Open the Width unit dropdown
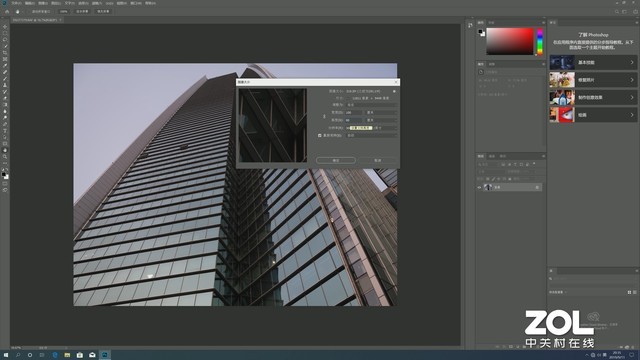This screenshot has width=640, height=360. 382,112
